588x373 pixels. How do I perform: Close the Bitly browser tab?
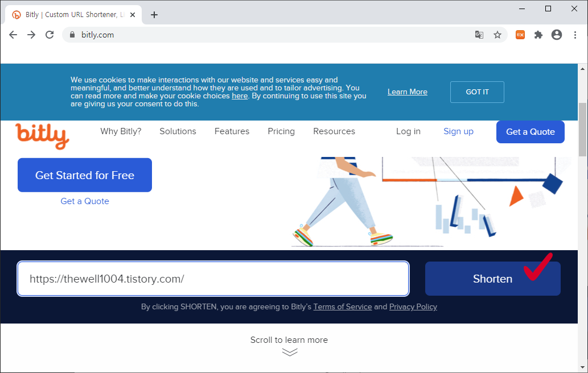[133, 15]
